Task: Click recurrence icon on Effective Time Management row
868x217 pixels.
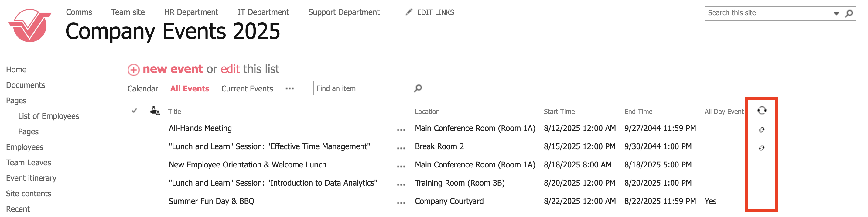Action: [761, 148]
